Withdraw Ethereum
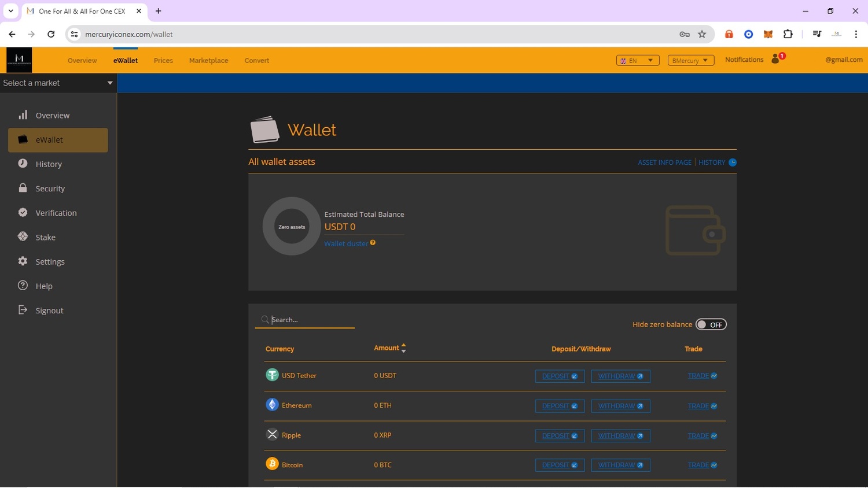 coord(620,406)
